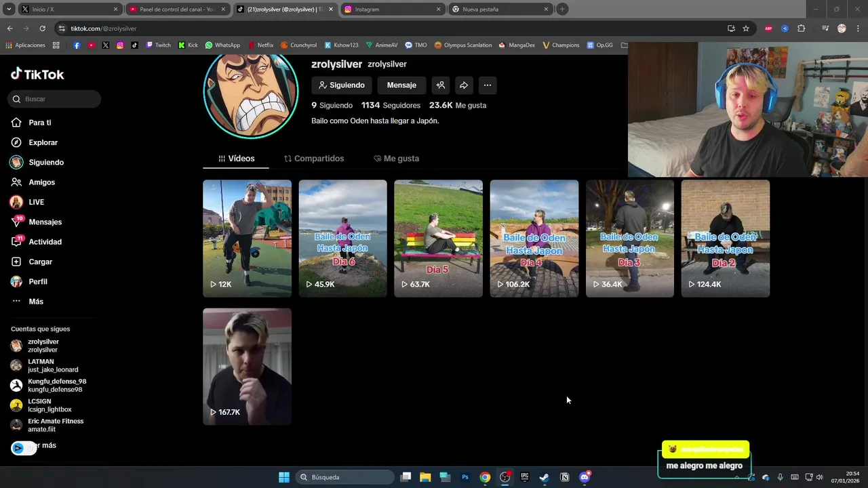Open the 1134 Seguidores list
868x488 pixels.
click(x=391, y=105)
